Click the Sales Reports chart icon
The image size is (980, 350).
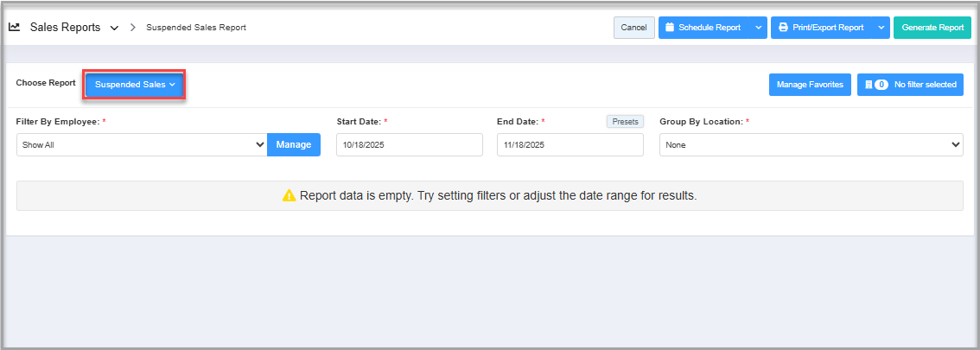15,27
